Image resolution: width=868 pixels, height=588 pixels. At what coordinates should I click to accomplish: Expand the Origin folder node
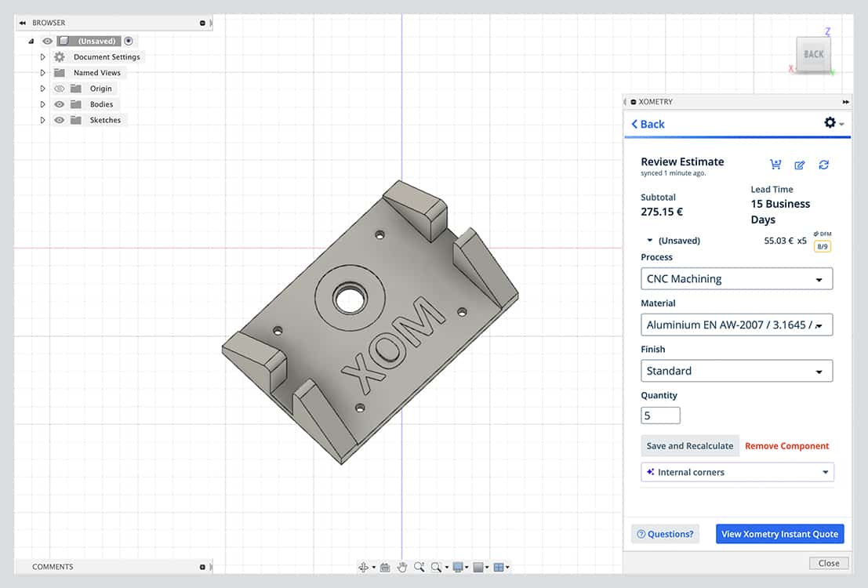[x=42, y=89]
